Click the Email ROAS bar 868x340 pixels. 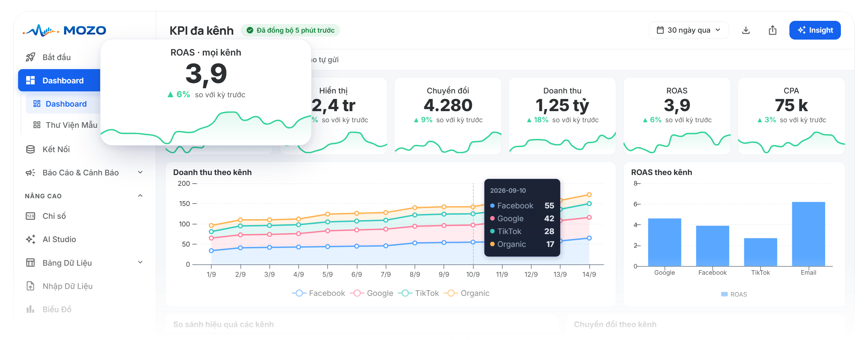[809, 234]
